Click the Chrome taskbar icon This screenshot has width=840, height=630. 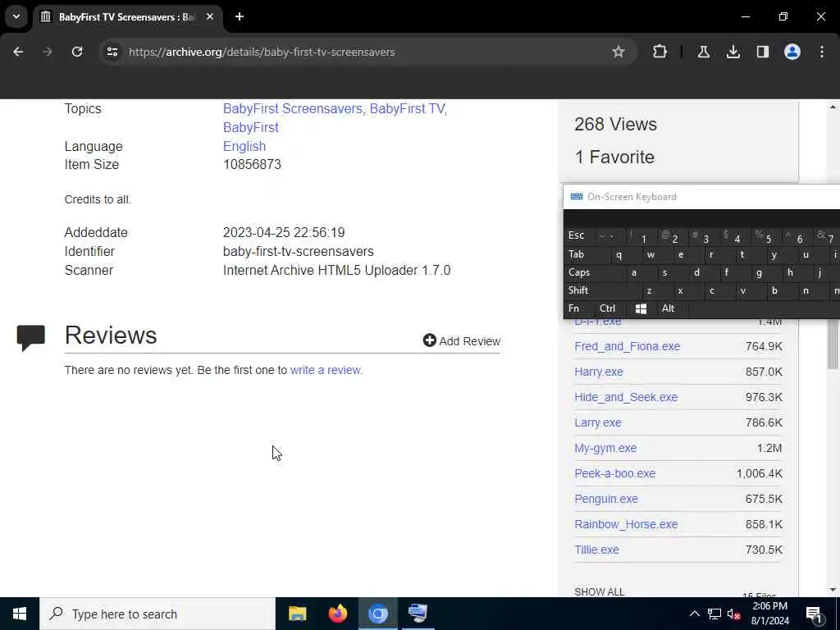pos(377,614)
